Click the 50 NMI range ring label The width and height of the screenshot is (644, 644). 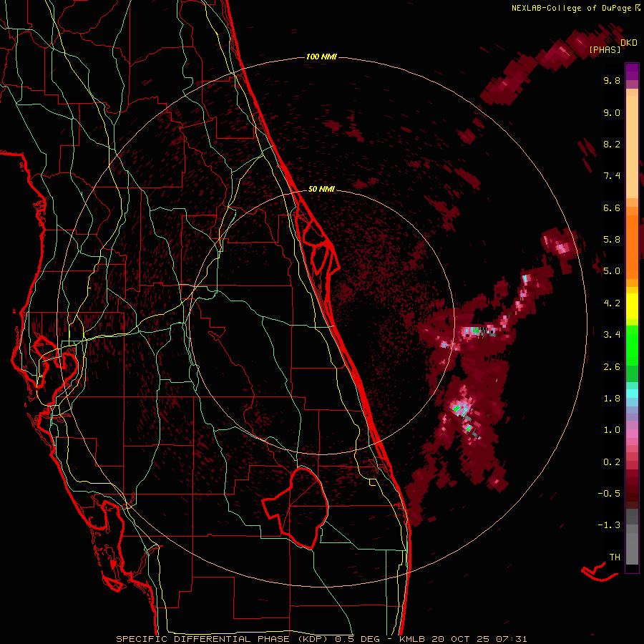pyautogui.click(x=321, y=189)
